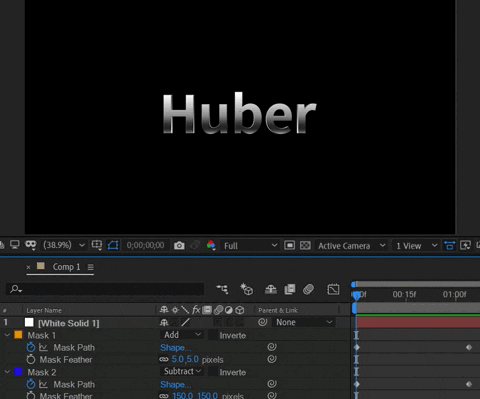
Task: Enable Frame Blending for layers icon
Action: (290, 289)
